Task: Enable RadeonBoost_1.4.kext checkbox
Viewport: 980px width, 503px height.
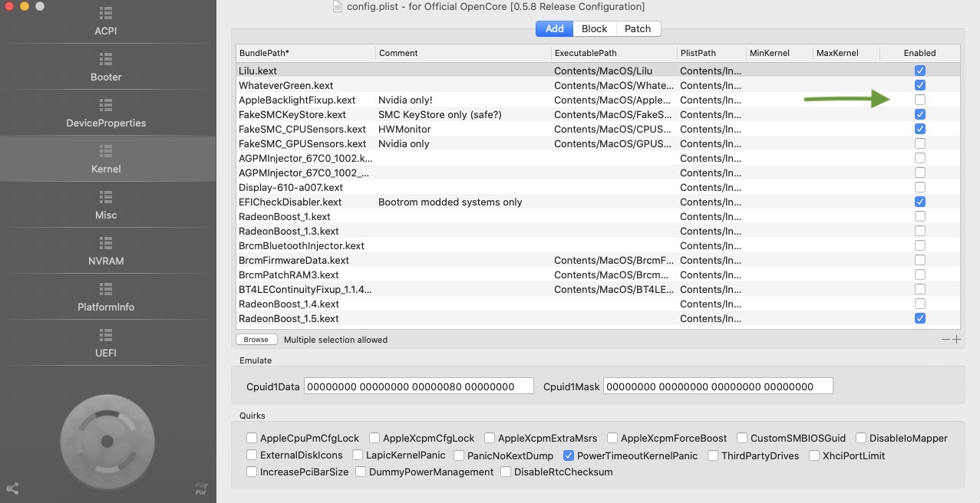Action: 920,304
